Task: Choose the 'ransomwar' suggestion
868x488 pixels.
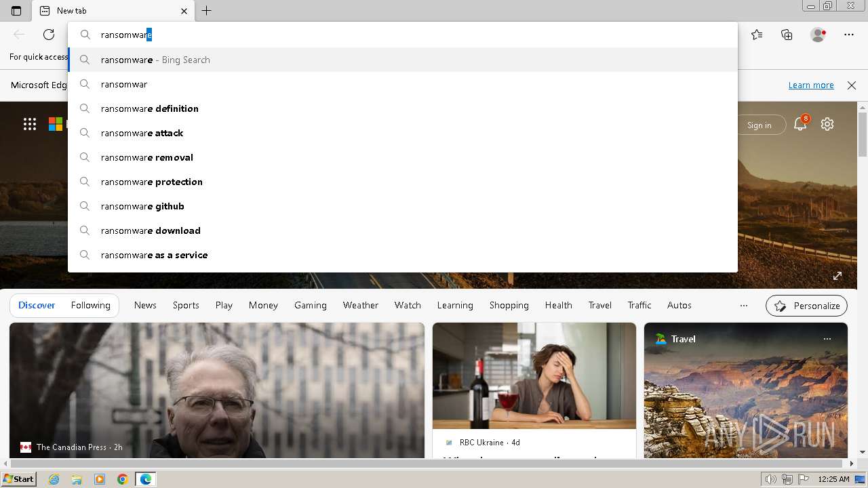Action: tap(403, 84)
